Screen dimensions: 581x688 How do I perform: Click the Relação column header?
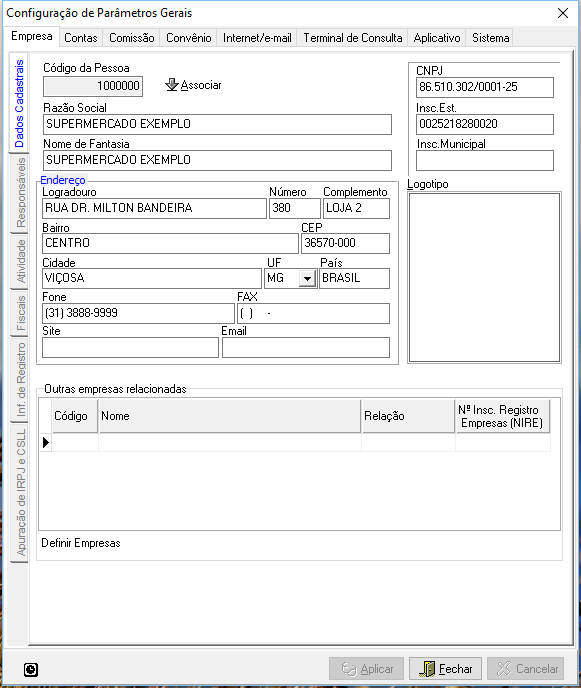pyautogui.click(x=409, y=416)
